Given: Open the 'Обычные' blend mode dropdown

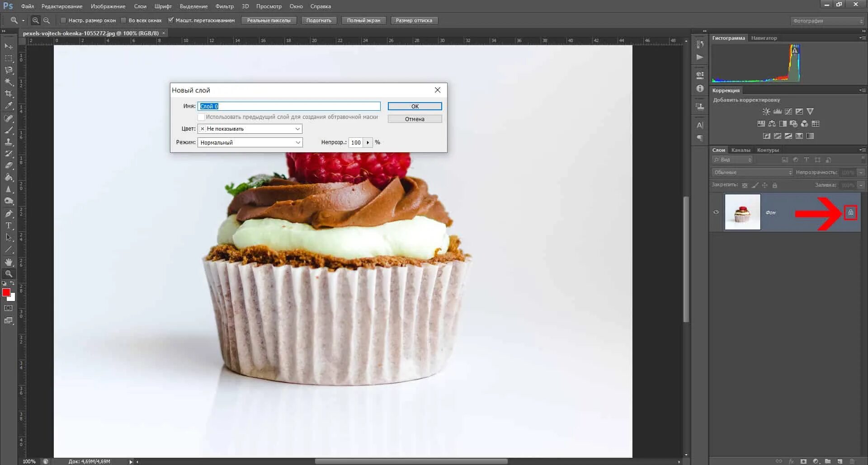Looking at the screenshot, I should [x=752, y=172].
